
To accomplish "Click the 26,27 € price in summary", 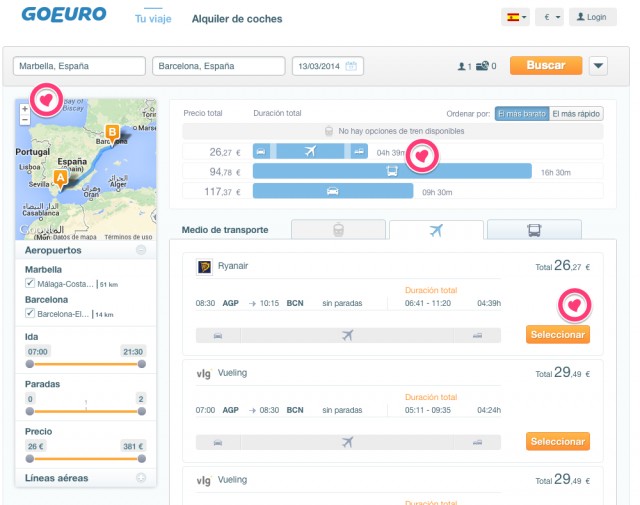I will tap(225, 152).
